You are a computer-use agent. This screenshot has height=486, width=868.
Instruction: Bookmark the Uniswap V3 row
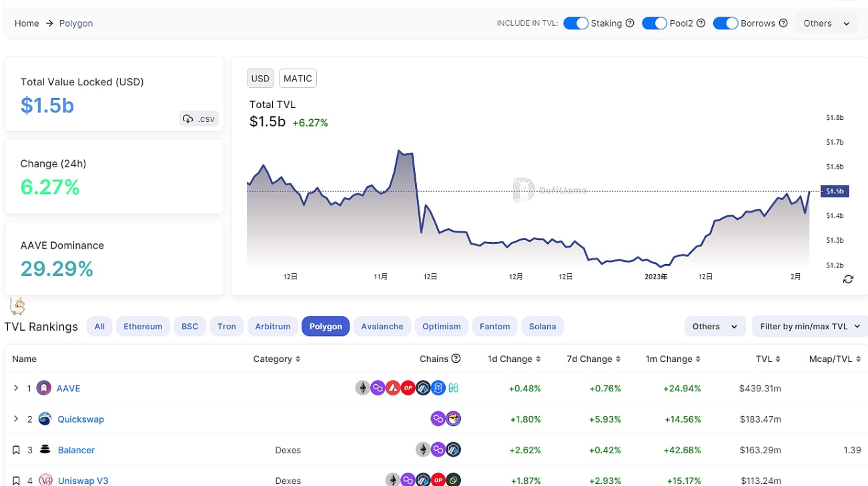[x=16, y=480]
